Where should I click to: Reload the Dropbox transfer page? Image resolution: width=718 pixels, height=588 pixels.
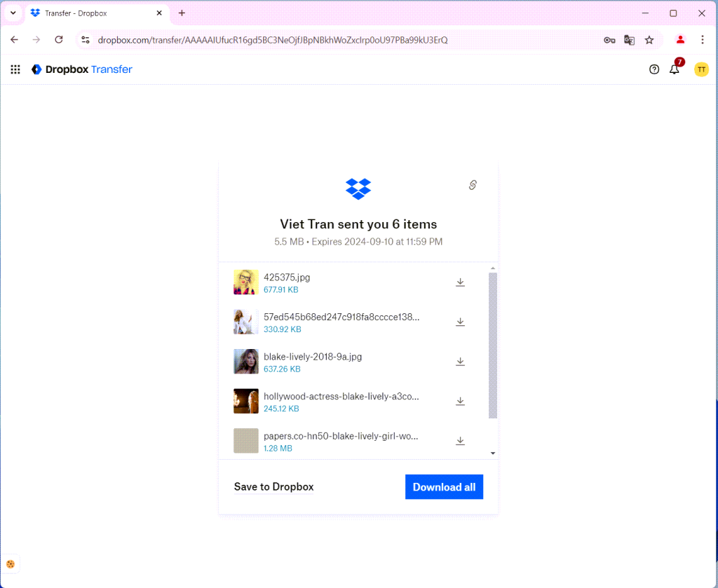[x=59, y=40]
